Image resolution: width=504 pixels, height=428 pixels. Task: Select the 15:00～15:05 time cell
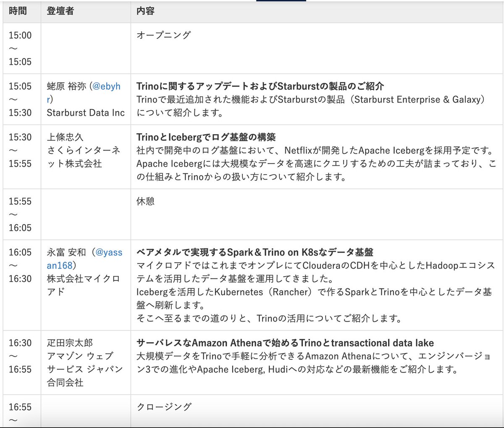point(22,48)
